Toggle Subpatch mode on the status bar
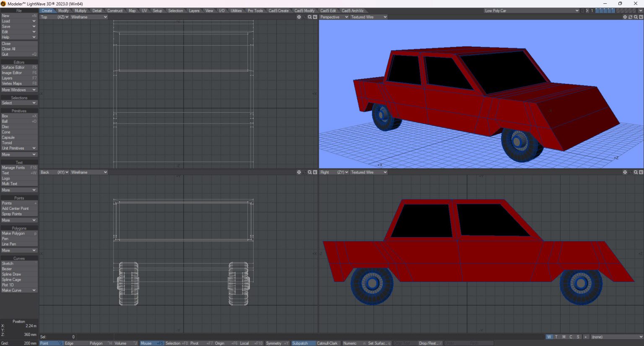This screenshot has height=346, width=644. click(300, 343)
